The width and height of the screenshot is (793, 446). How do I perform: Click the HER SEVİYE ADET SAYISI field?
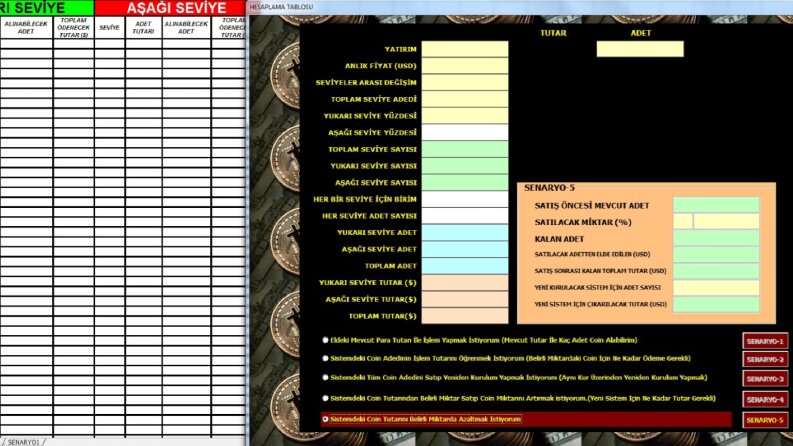click(465, 216)
